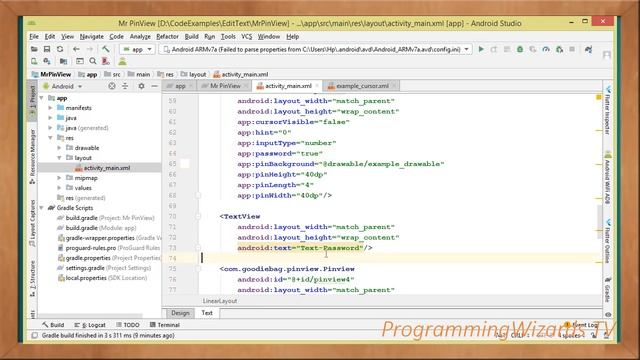Open the File menu
The height and width of the screenshot is (360, 640).
click(x=34, y=36)
